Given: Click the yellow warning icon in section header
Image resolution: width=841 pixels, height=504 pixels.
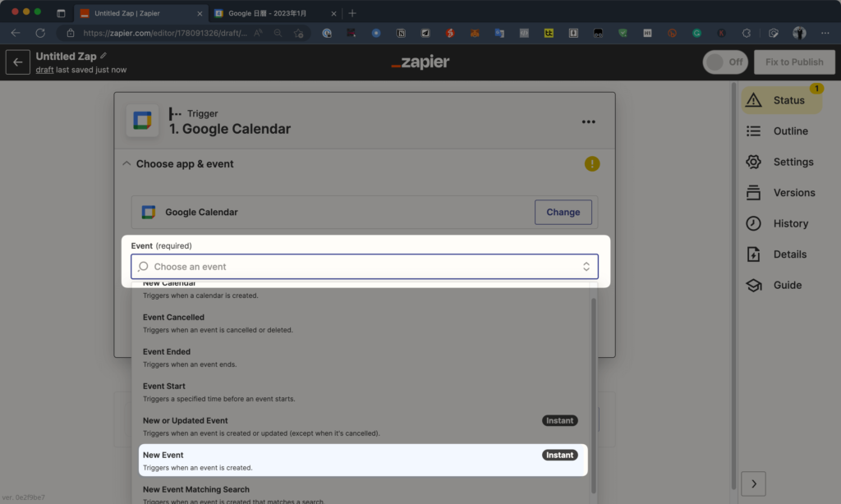Looking at the screenshot, I should (592, 163).
